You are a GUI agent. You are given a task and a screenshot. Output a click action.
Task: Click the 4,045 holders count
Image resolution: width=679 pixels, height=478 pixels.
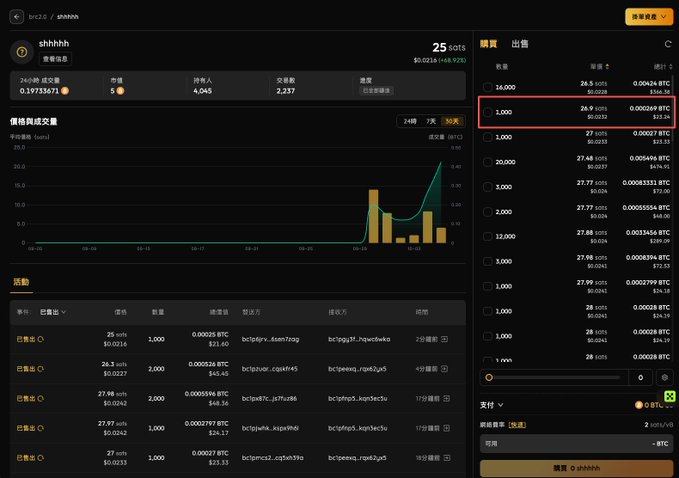pyautogui.click(x=202, y=91)
